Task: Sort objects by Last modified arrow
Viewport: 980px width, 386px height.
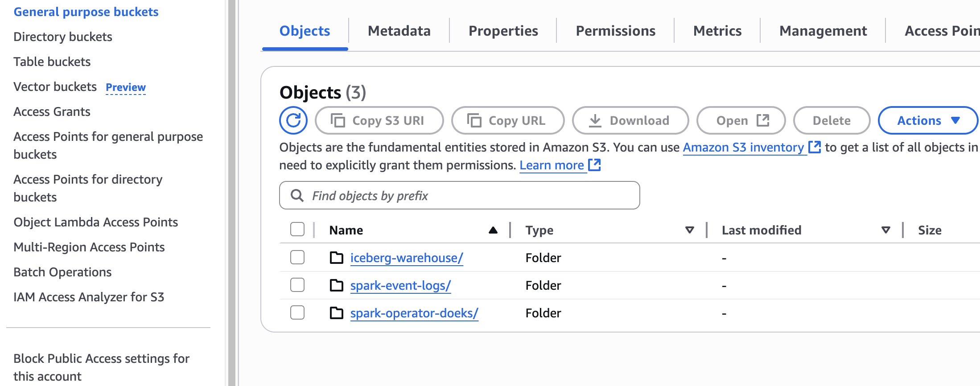Action: (x=885, y=230)
